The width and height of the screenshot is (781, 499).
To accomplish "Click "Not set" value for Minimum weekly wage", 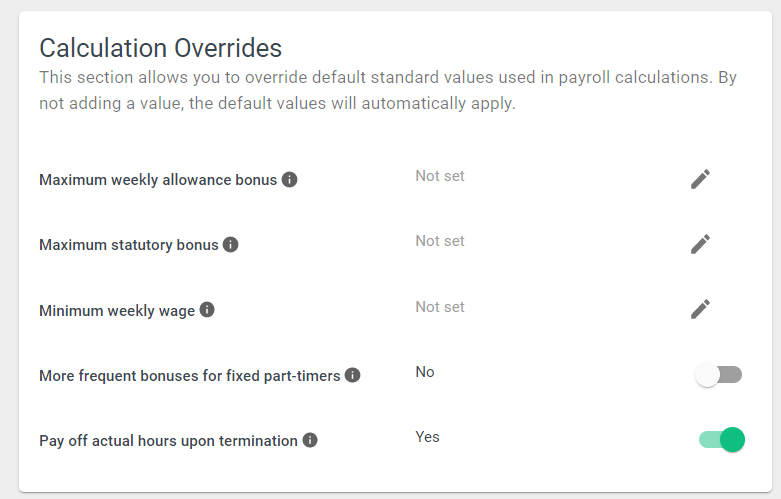I will pyautogui.click(x=440, y=307).
